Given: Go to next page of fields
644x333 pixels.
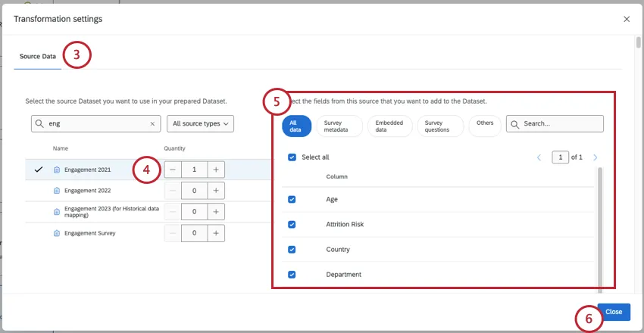Looking at the screenshot, I should pyautogui.click(x=595, y=157).
